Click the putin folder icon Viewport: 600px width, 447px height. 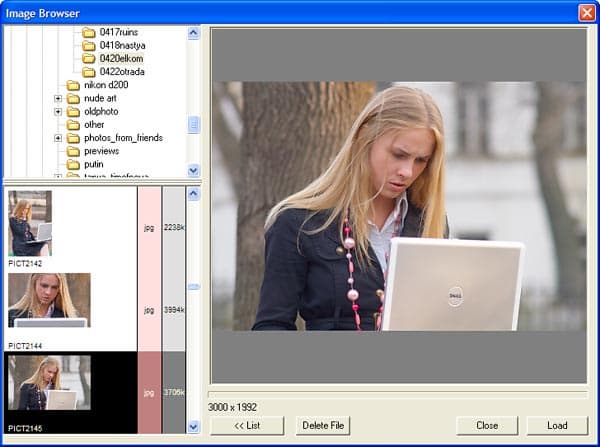[73, 165]
